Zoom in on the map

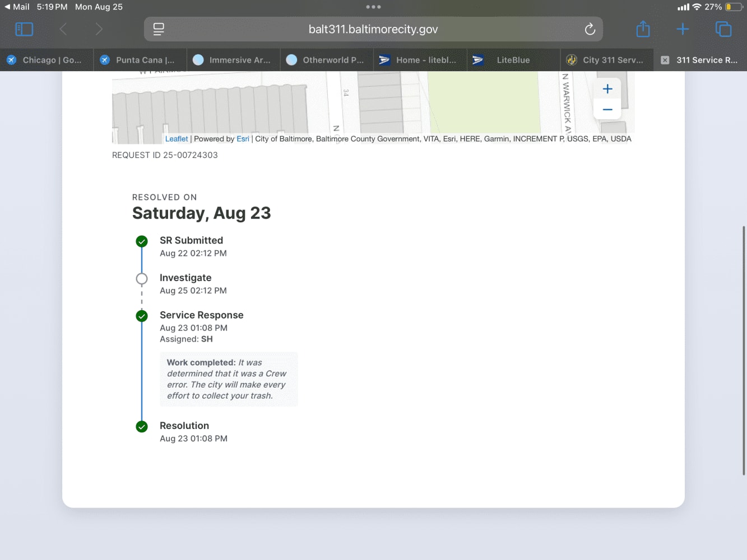607,88
